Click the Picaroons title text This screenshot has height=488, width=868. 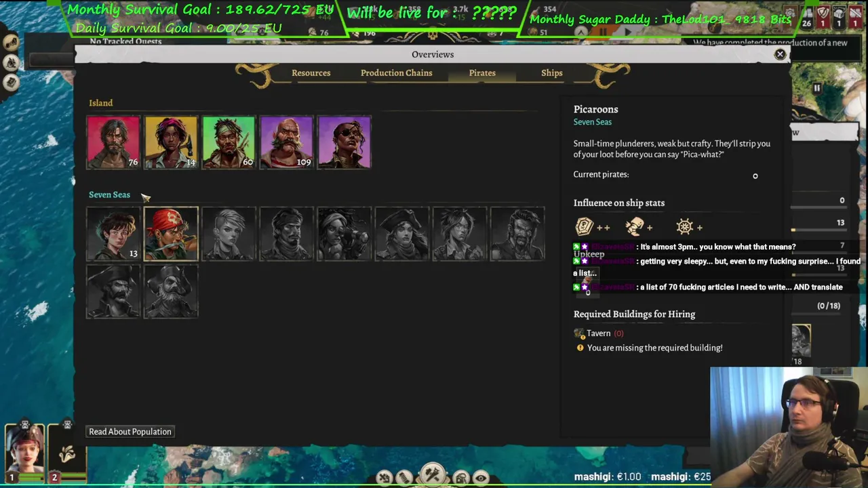click(596, 109)
